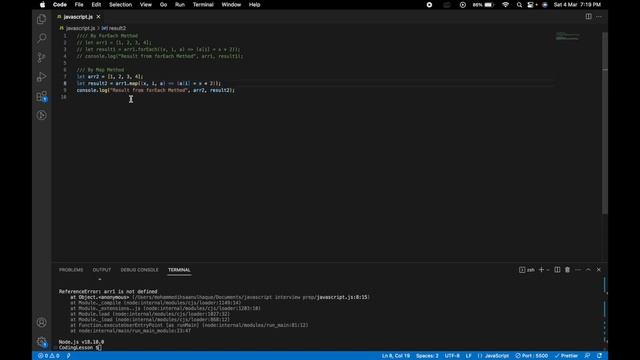Click the Live Share status bar icon
The width and height of the screenshot is (640, 360).
68,356
